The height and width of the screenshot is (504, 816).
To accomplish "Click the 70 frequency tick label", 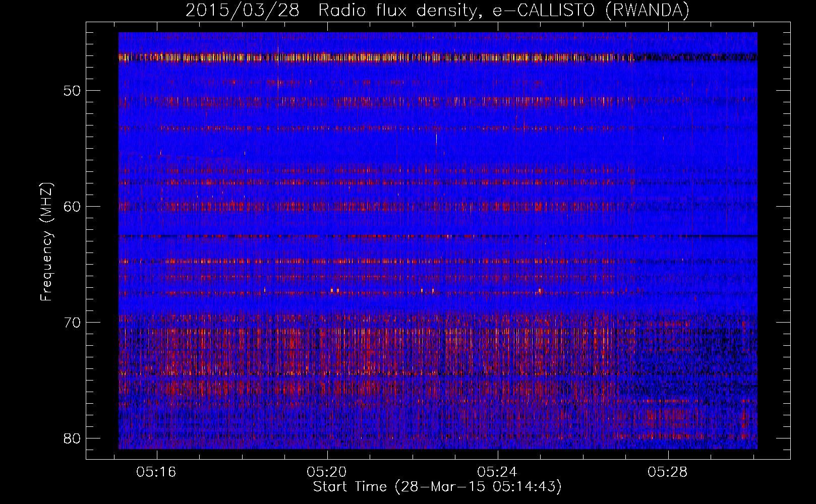I will point(72,323).
